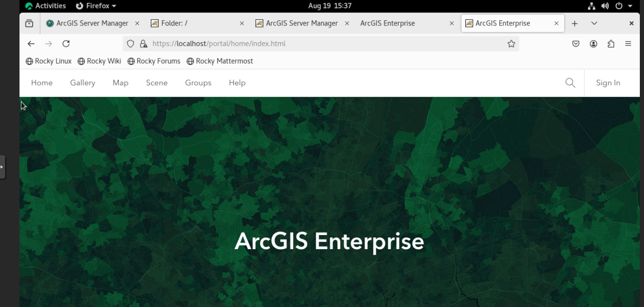Screen dimensions: 644x307
Task: Open the Firefox View icon left of tabs
Action: pos(29,23)
